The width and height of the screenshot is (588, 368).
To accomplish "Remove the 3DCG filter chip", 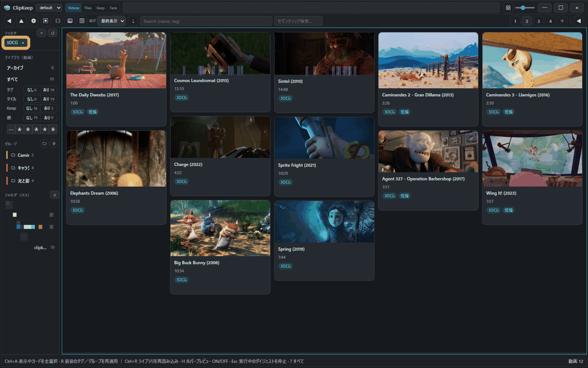I will click(23, 43).
